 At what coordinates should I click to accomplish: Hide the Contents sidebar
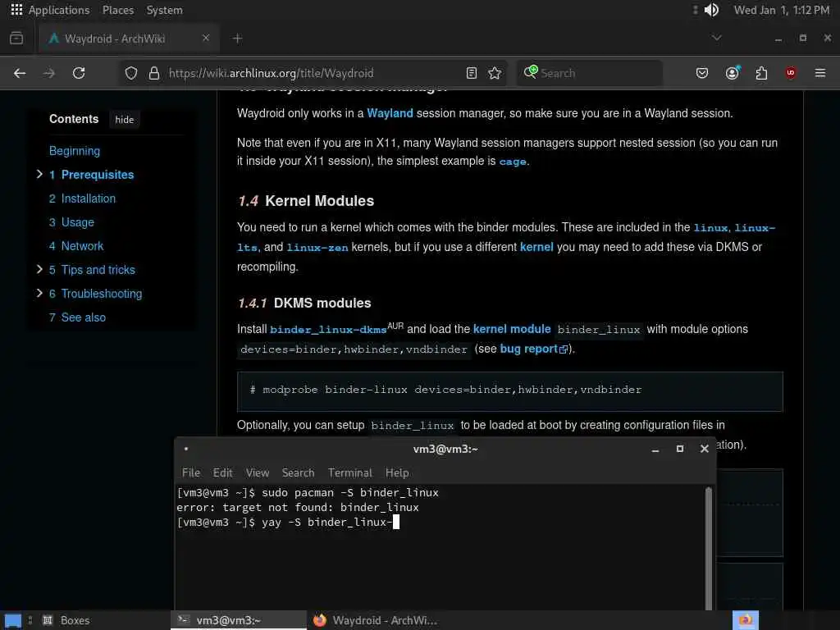[125, 120]
